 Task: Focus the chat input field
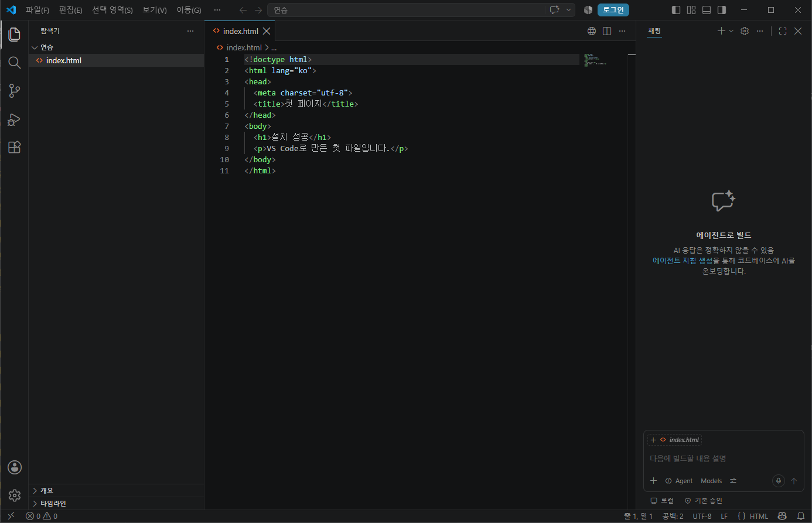pyautogui.click(x=724, y=459)
